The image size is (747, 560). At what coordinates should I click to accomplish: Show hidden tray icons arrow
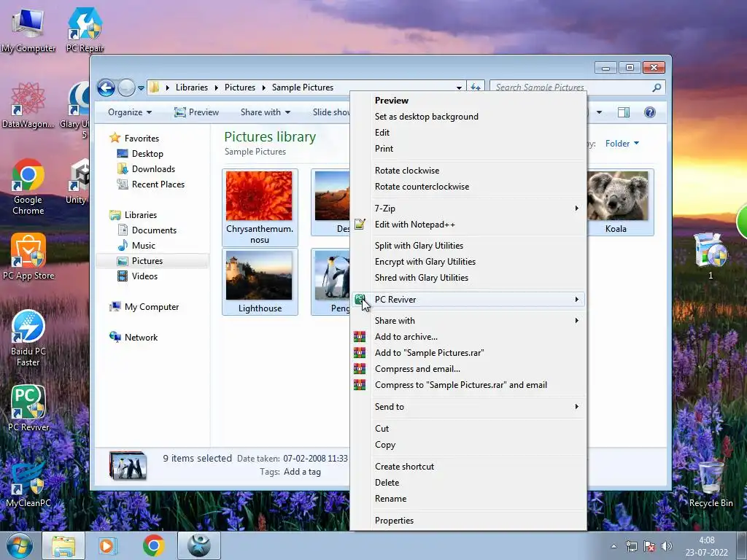click(x=614, y=546)
